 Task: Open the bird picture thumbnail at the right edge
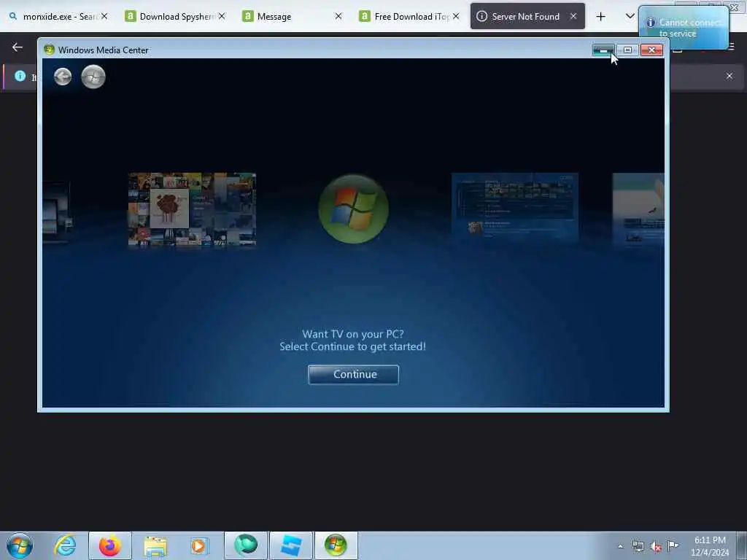tap(638, 209)
